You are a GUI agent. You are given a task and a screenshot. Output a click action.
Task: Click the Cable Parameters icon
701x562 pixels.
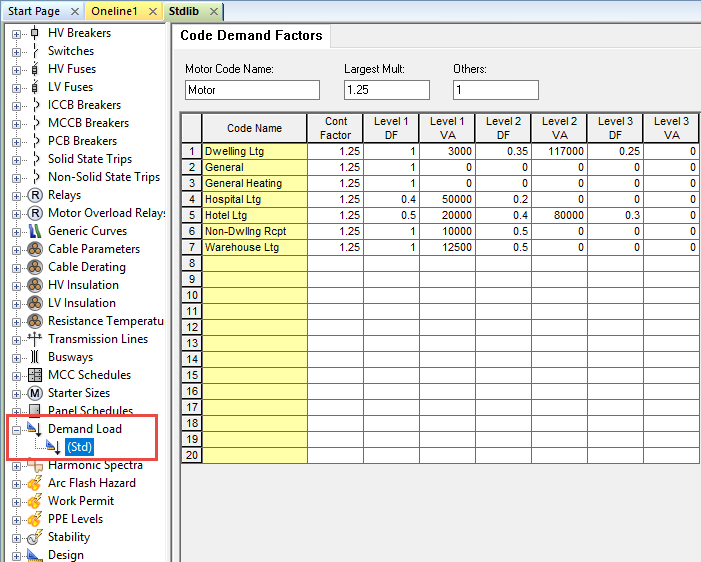tap(35, 249)
